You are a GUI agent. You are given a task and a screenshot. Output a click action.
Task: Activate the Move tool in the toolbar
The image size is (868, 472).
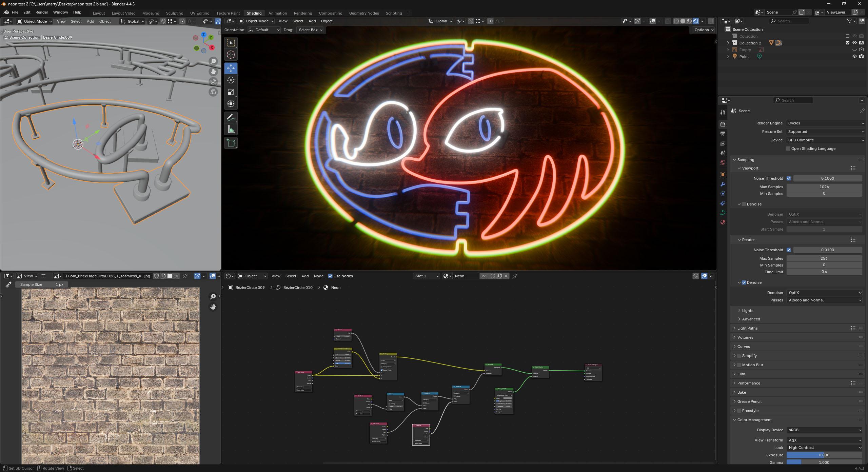click(x=231, y=68)
